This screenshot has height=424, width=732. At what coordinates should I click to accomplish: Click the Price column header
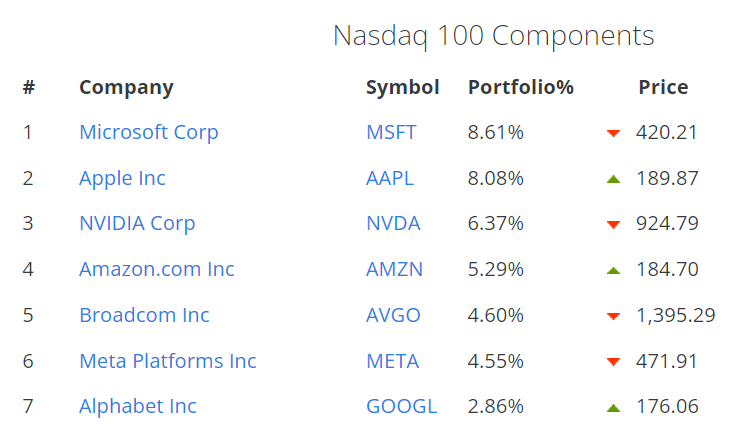pos(663,87)
